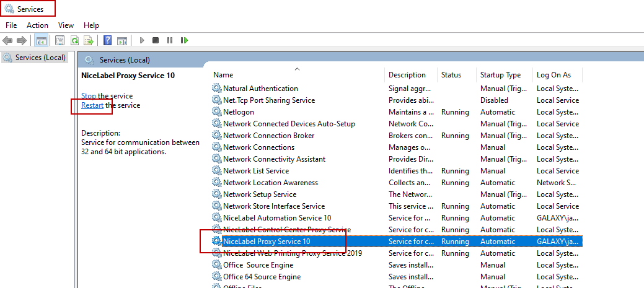Open the View menu

pyautogui.click(x=66, y=25)
